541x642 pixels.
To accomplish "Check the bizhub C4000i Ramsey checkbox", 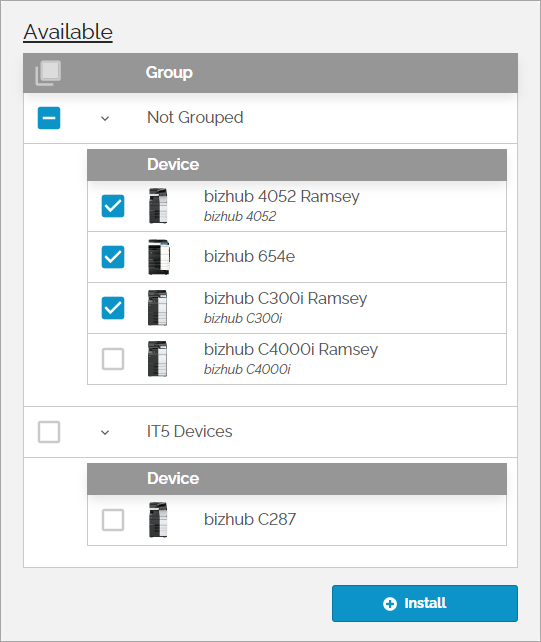I will [113, 359].
